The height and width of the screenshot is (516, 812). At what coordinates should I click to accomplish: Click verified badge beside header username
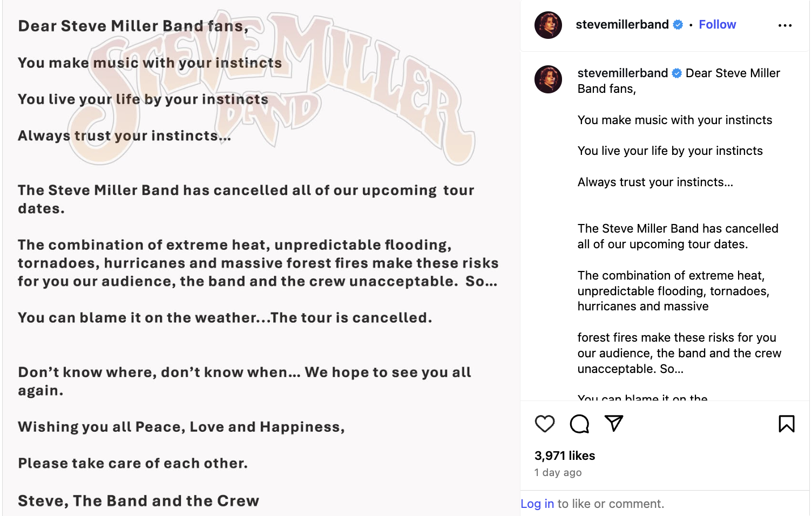[678, 25]
